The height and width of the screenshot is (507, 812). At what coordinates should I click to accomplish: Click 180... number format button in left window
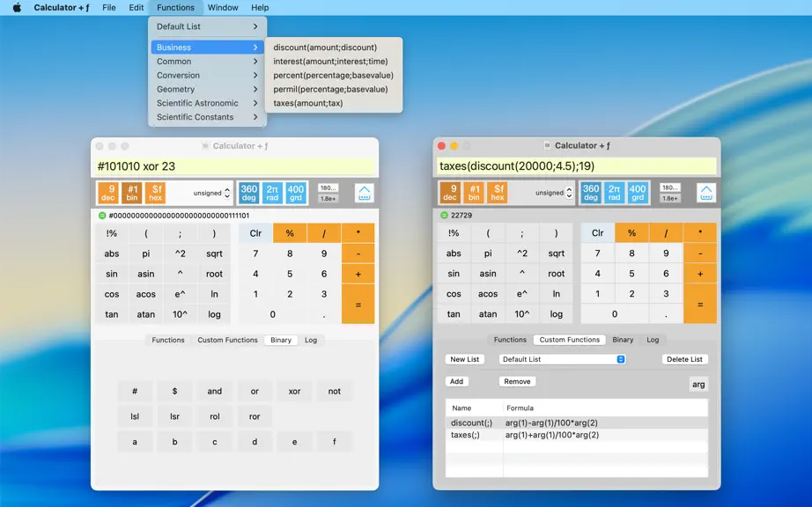pyautogui.click(x=328, y=187)
